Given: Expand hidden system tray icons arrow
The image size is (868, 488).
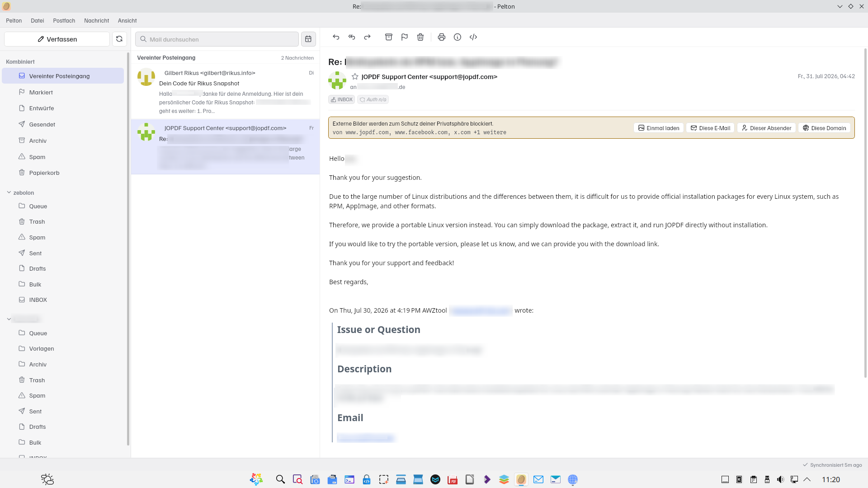Looking at the screenshot, I should click(x=807, y=479).
